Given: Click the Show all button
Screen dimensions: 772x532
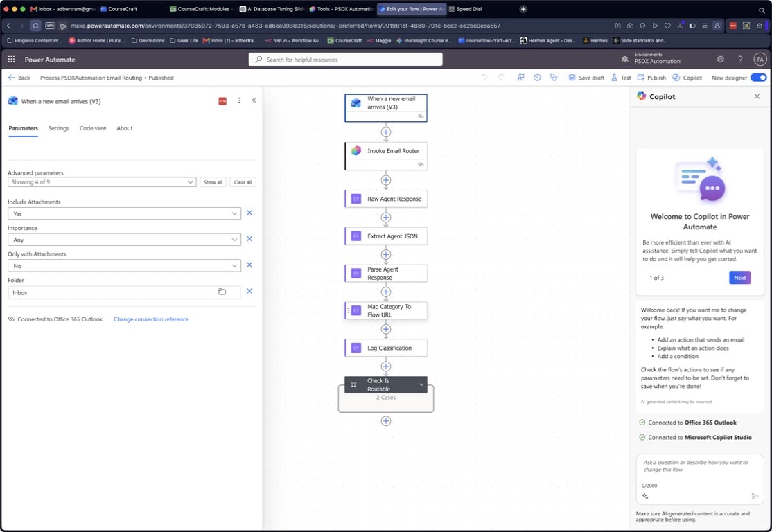Looking at the screenshot, I should [x=213, y=182].
